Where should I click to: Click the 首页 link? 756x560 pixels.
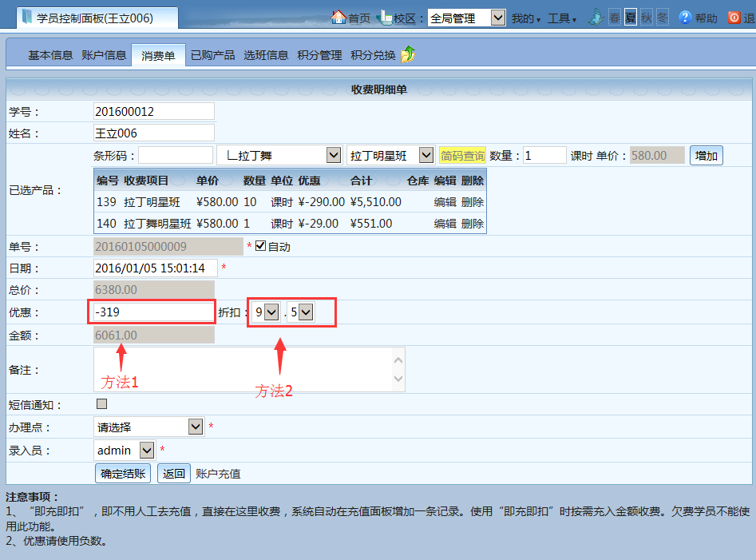pyautogui.click(x=359, y=18)
